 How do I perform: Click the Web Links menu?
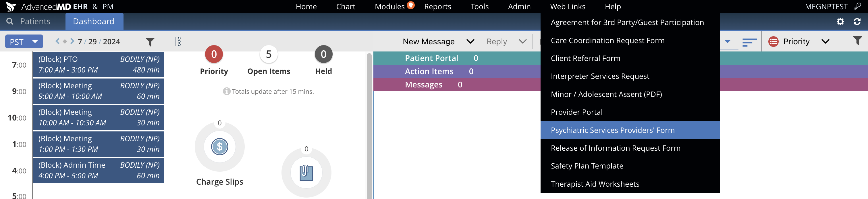tap(568, 6)
